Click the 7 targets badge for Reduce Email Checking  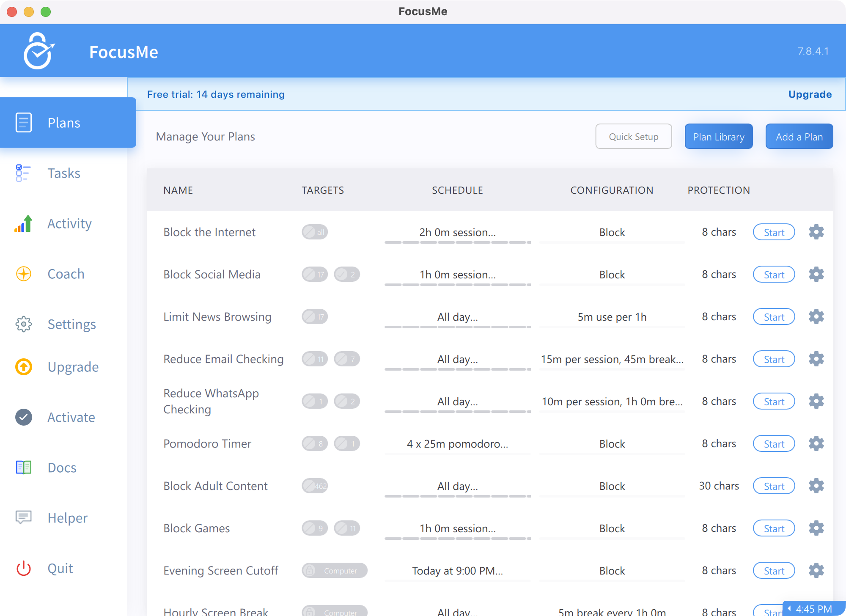tap(347, 359)
